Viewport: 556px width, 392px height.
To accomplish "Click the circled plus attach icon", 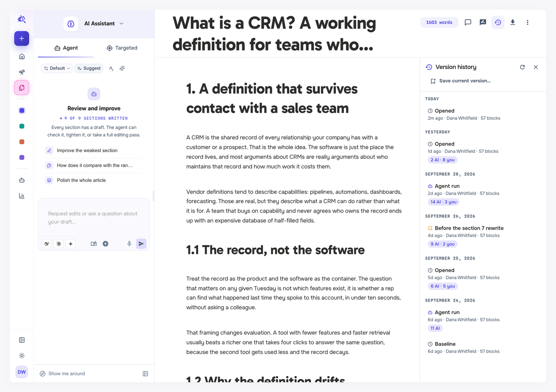I will 106,244.
